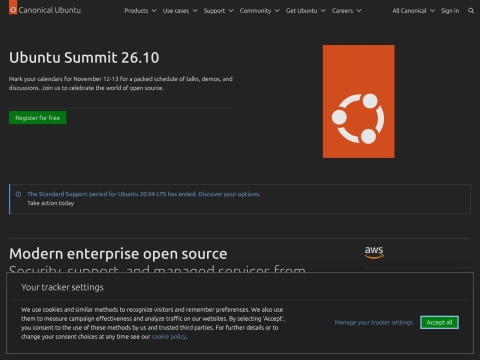Click the Modern enterprise open source heading
The width and height of the screenshot is (480, 360).
[118, 254]
